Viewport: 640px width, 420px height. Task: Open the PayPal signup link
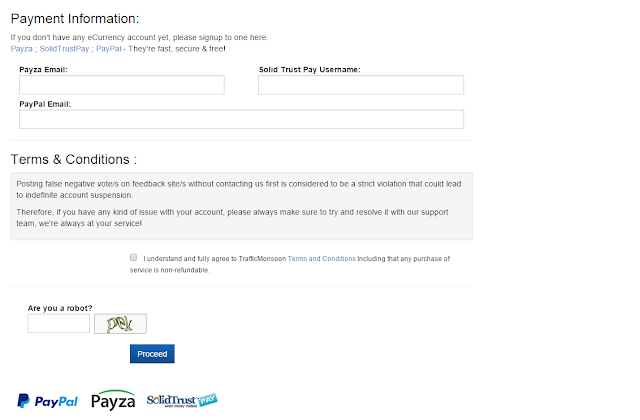coord(109,48)
